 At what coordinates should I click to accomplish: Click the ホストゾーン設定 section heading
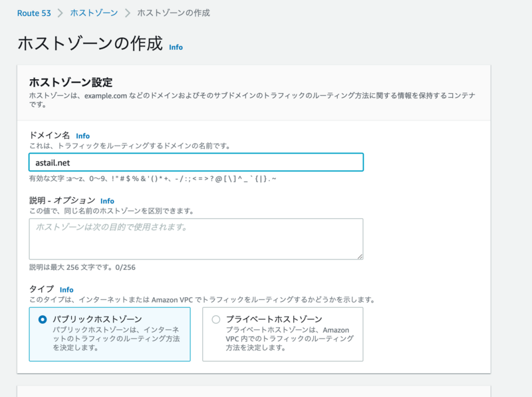click(x=70, y=82)
